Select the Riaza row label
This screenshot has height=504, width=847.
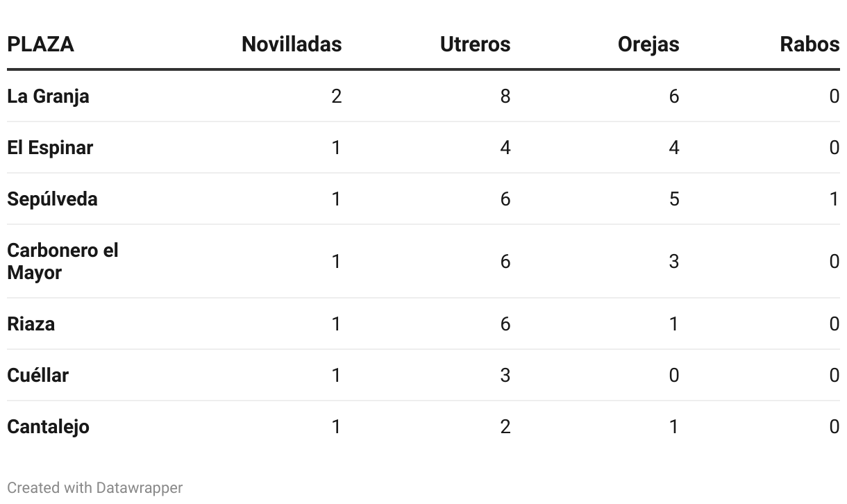(x=31, y=324)
